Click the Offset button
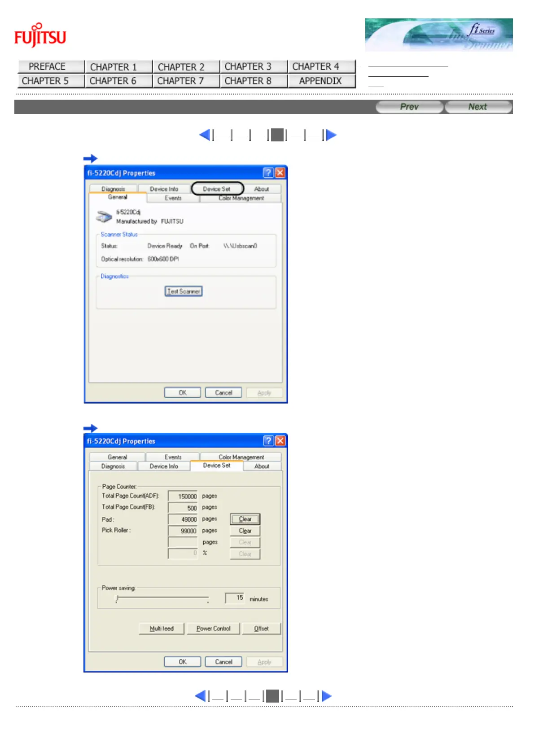The height and width of the screenshot is (756, 534). (x=261, y=629)
